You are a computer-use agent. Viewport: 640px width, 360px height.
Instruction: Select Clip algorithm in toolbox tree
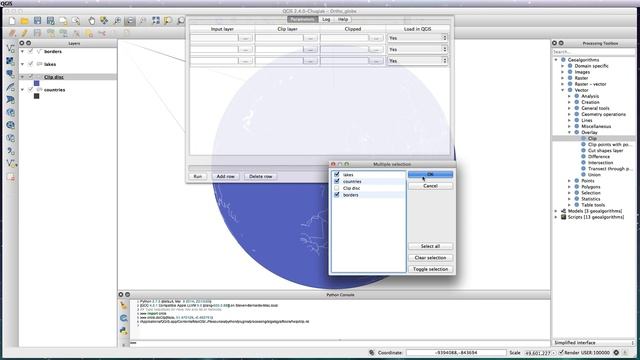click(592, 138)
